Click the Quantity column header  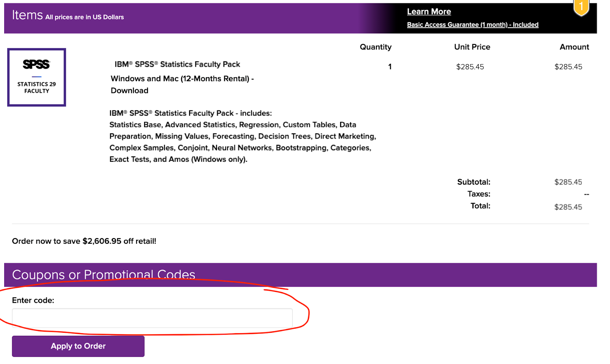tap(376, 47)
